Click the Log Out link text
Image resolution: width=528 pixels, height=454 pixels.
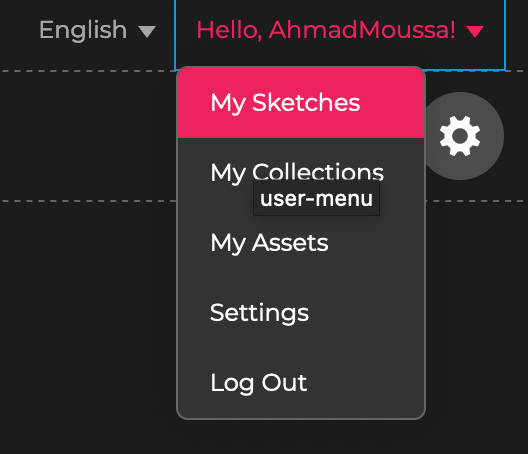pos(259,383)
